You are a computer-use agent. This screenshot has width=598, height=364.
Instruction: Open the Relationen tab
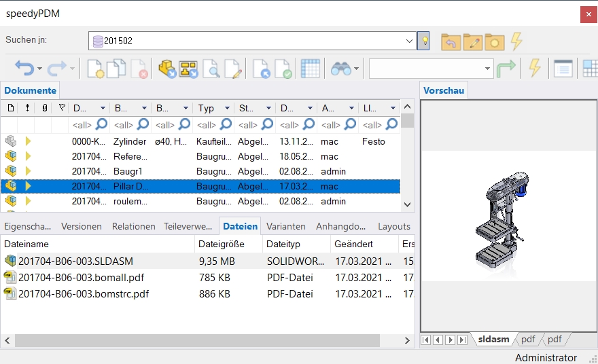133,226
